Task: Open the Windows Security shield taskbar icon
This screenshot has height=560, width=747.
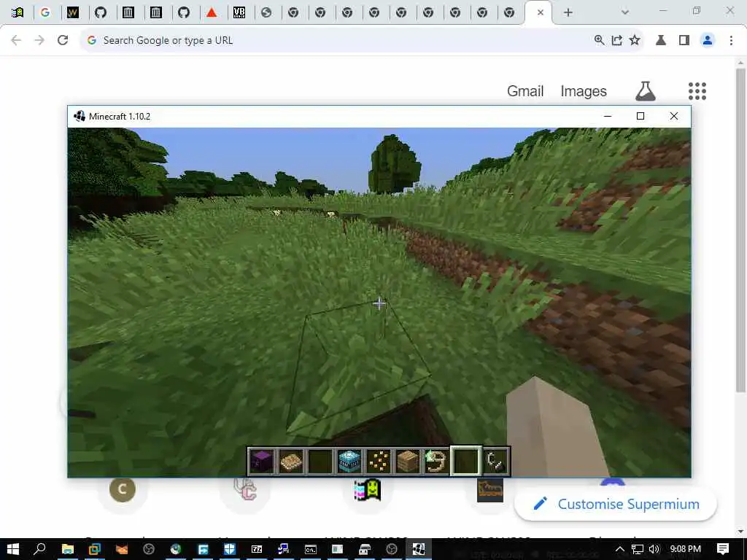Action: pyautogui.click(x=230, y=549)
